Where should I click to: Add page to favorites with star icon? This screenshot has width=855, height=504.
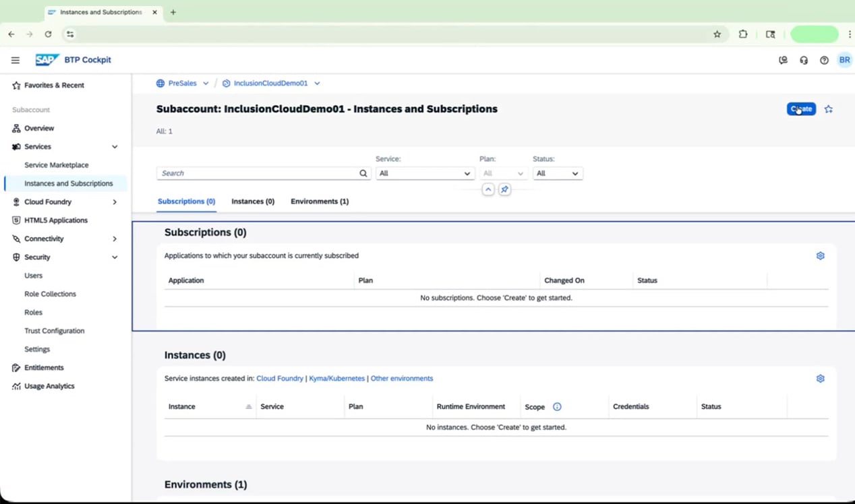(829, 109)
